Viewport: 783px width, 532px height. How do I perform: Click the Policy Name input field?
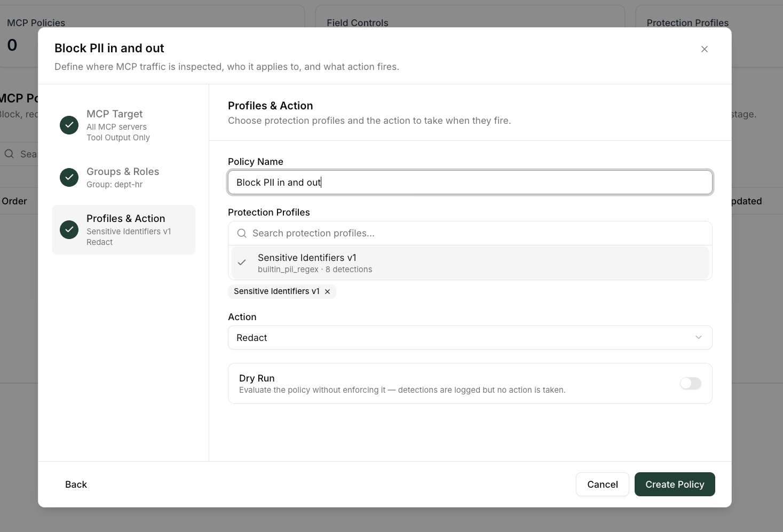pyautogui.click(x=470, y=182)
